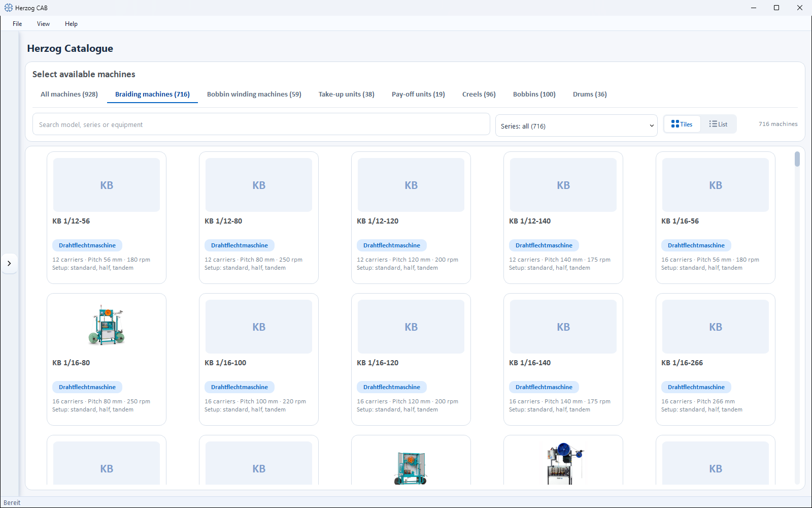View the Drums (36) tab
The image size is (812, 508).
tap(590, 94)
